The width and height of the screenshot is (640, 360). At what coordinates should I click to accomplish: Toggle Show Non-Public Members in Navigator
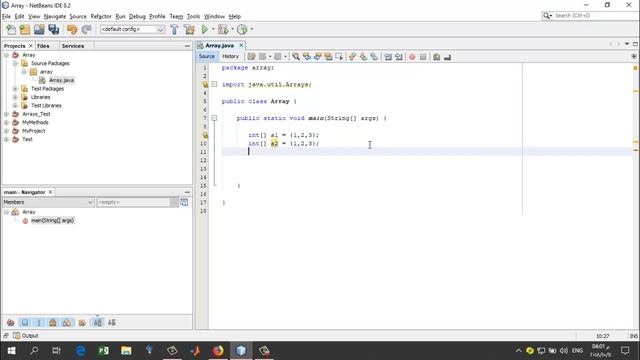53,322
